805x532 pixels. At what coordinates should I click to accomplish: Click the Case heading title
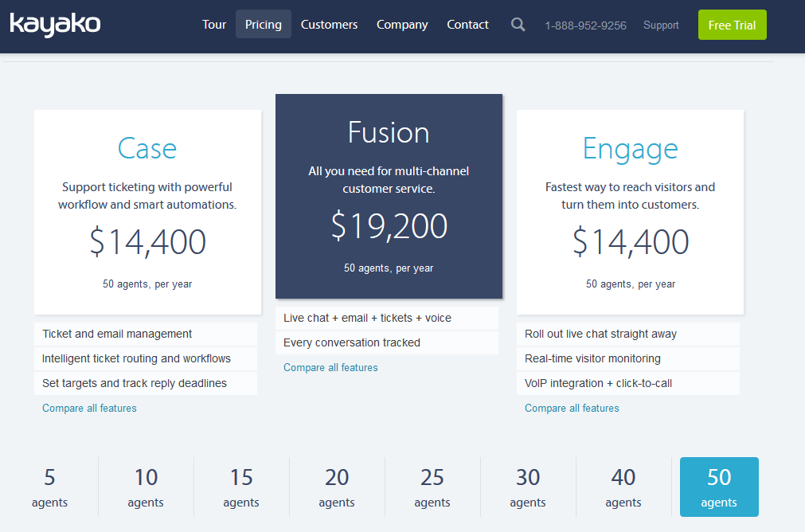pyautogui.click(x=147, y=148)
